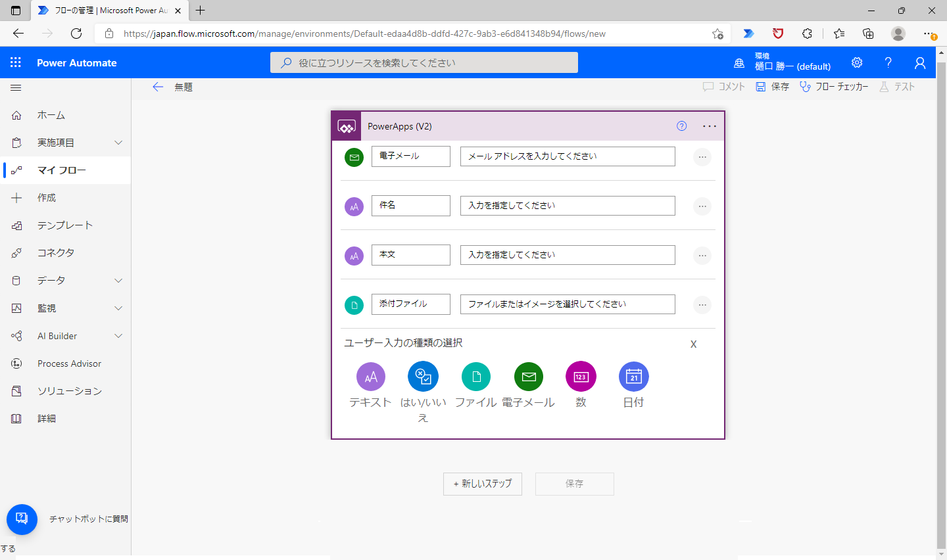Expand 実施項目 in sidebar
Screen dimensions: 947x560
tap(118, 143)
